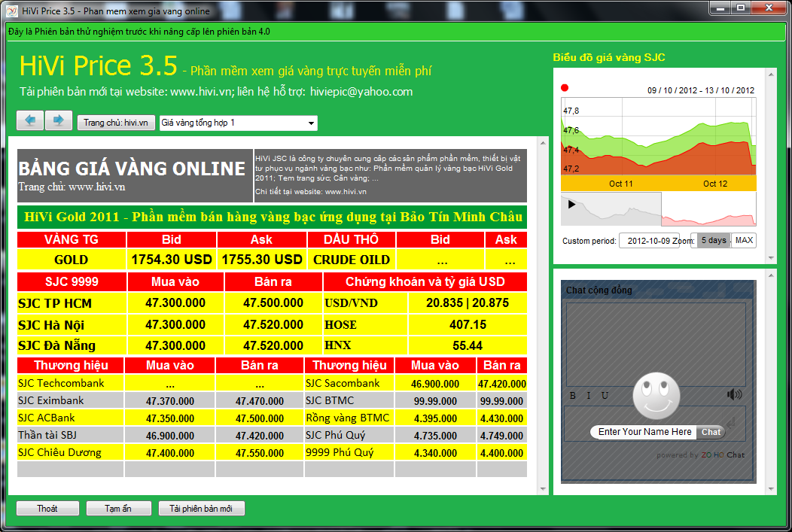Select the SJC Eximbank row label
The height and width of the screenshot is (532, 792).
51,400
